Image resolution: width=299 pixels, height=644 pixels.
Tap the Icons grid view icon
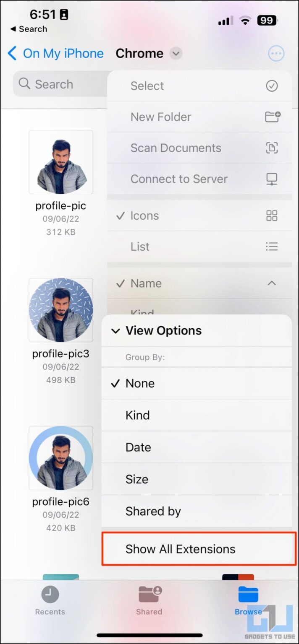[272, 216]
